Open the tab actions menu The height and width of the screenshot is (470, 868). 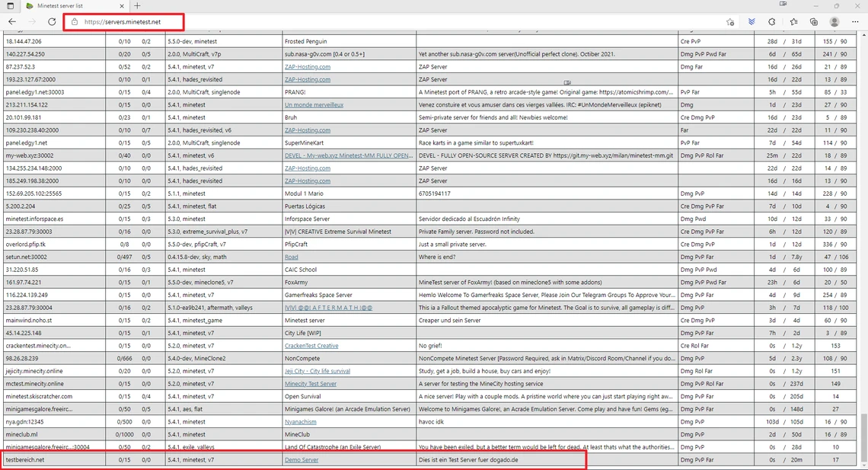(x=11, y=6)
